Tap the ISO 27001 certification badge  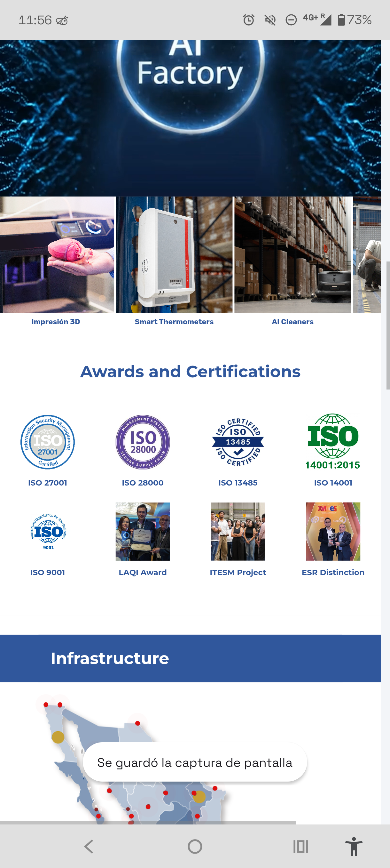click(47, 442)
